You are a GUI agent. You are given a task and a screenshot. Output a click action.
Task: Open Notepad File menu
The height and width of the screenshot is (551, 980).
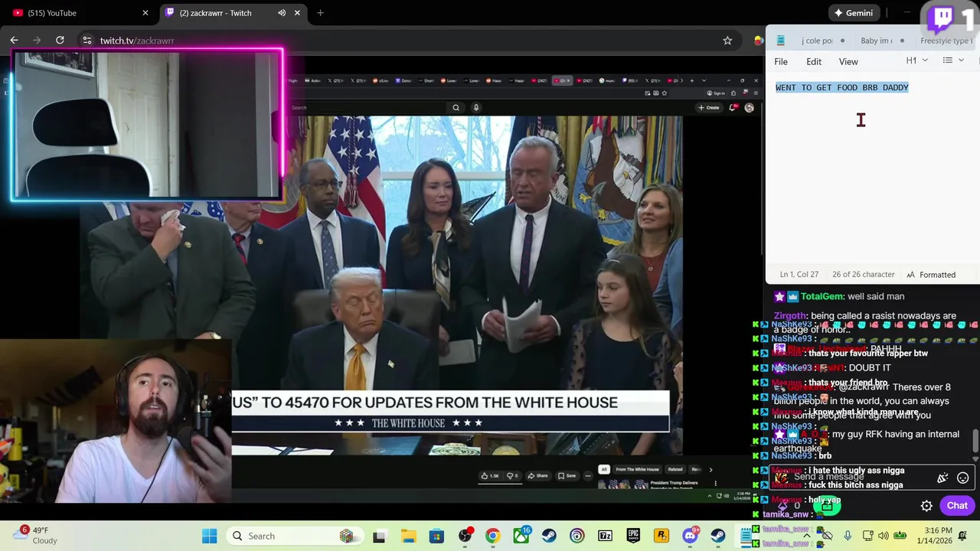pos(781,61)
